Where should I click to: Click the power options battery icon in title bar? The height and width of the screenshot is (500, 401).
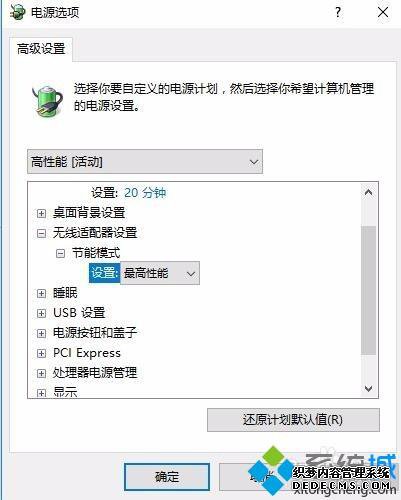(x=17, y=13)
